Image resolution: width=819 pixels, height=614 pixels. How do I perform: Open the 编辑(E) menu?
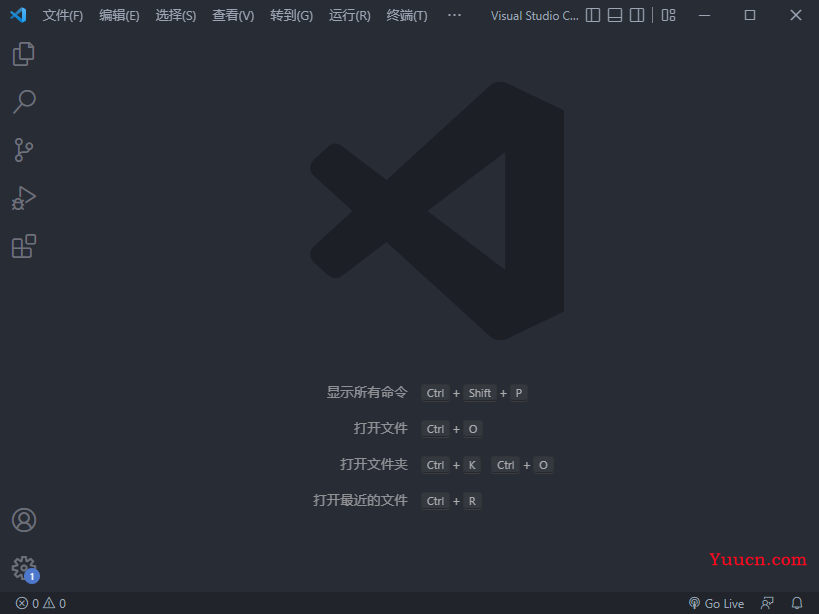click(119, 16)
